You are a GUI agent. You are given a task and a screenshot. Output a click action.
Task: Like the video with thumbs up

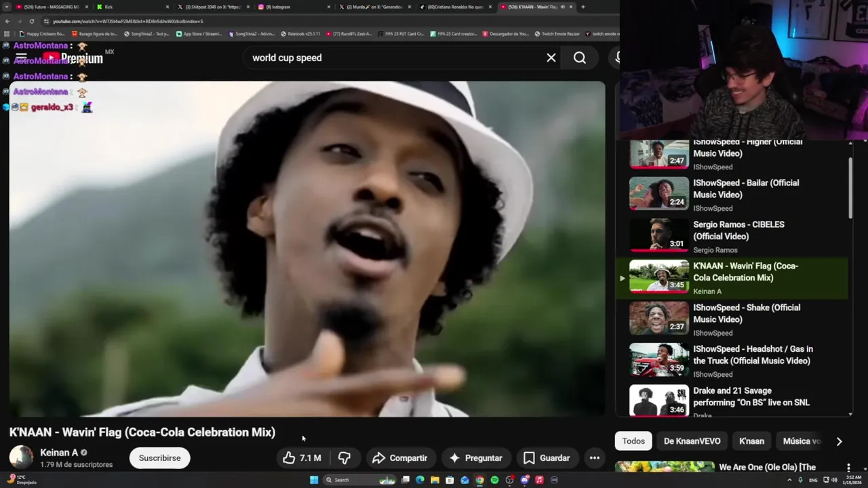(x=302, y=458)
